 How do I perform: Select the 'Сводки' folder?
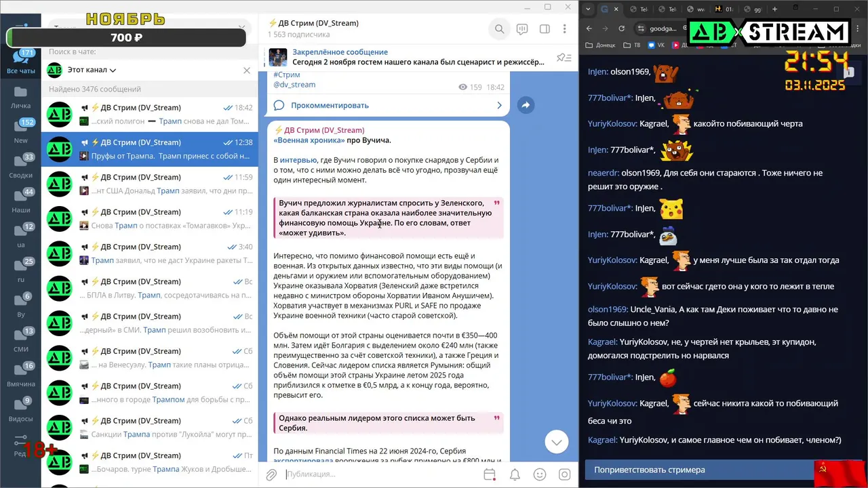coord(21,166)
